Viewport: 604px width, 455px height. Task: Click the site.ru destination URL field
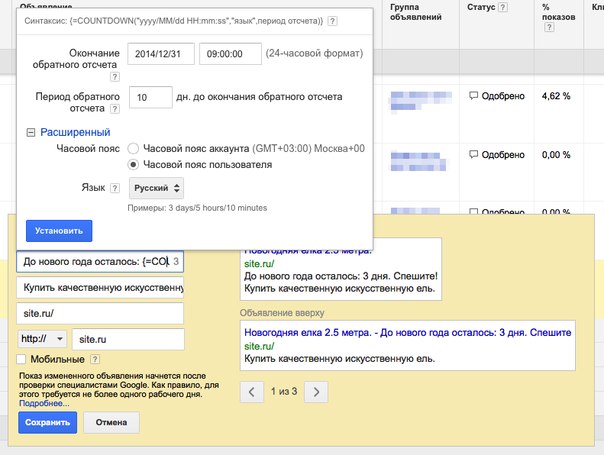(128, 339)
